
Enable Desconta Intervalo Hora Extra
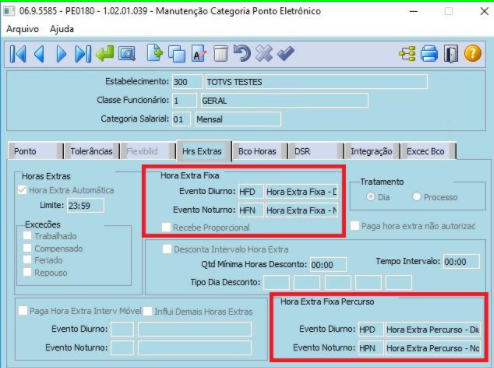[x=167, y=249]
